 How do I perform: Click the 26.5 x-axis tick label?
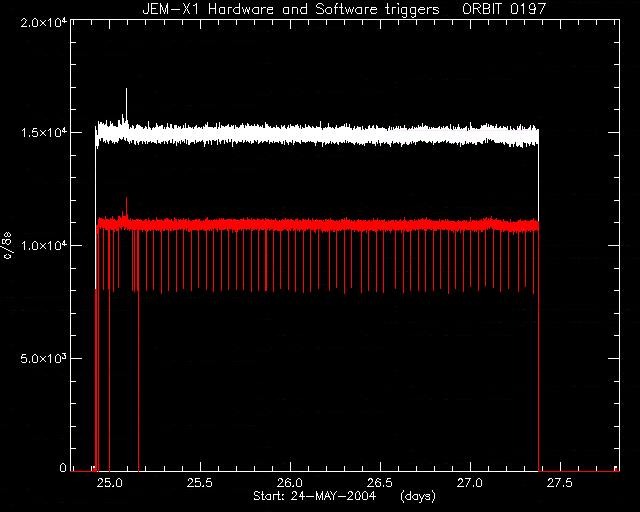[380, 483]
